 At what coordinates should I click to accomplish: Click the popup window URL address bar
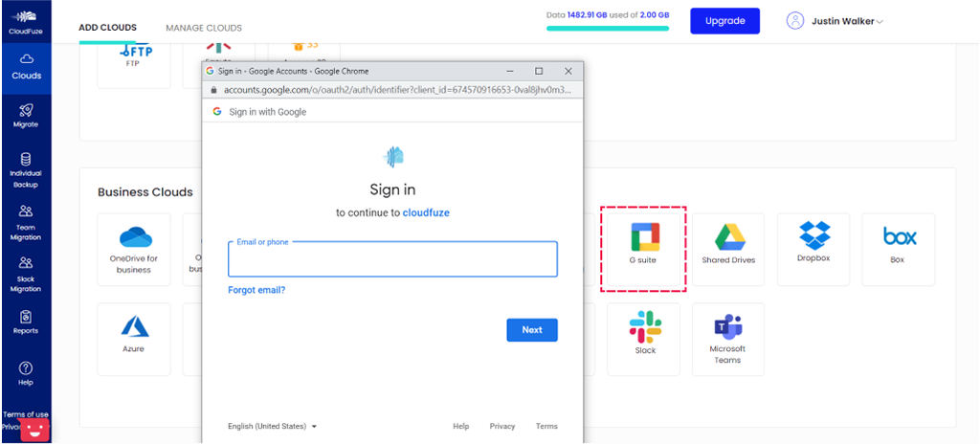click(x=392, y=90)
